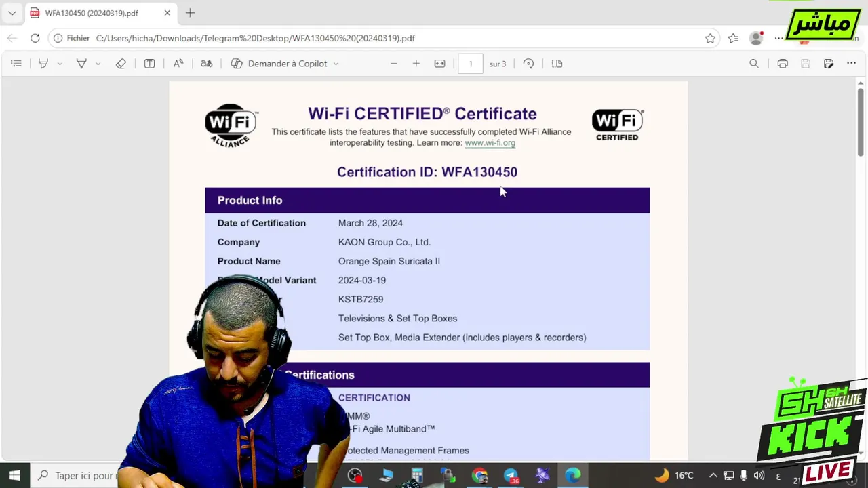868x488 pixels.
Task: Click the Product Info section header
Action: 427,201
